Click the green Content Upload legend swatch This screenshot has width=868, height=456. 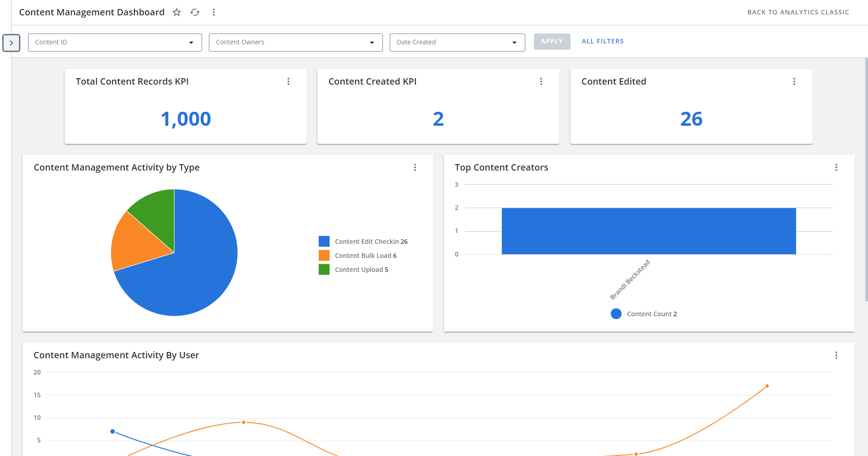(324, 270)
